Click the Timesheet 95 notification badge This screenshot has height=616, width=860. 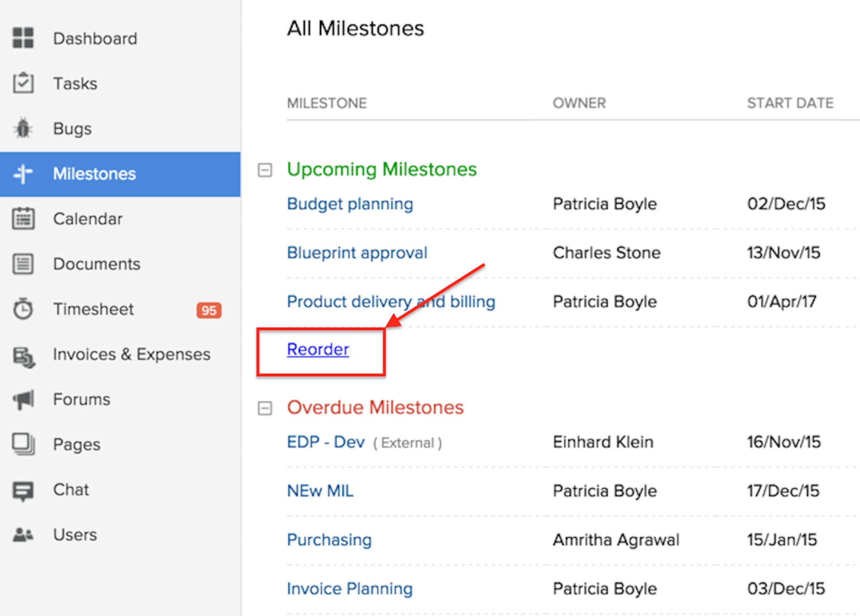tap(209, 310)
